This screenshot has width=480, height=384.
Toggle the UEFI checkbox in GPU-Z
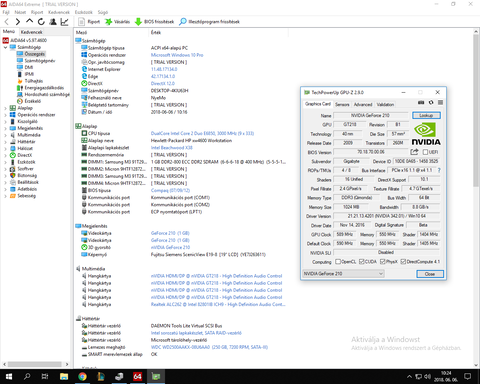(x=425, y=152)
